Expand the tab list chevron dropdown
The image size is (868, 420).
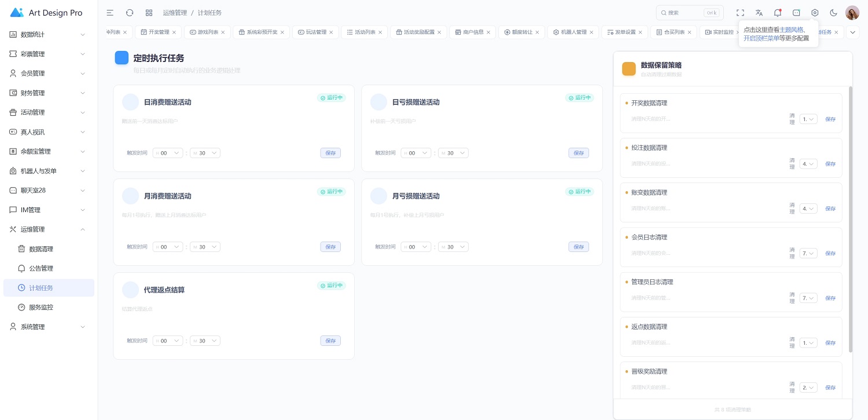pos(852,32)
